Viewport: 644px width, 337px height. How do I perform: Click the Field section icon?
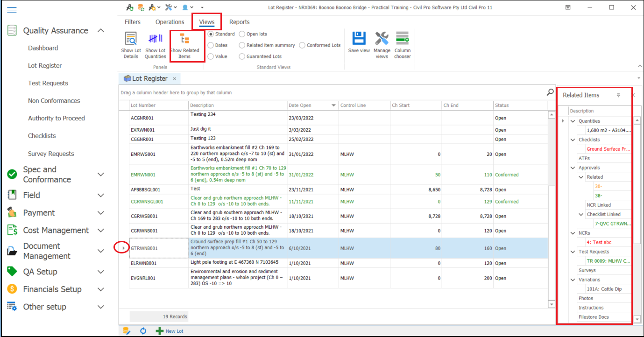pyautogui.click(x=12, y=195)
